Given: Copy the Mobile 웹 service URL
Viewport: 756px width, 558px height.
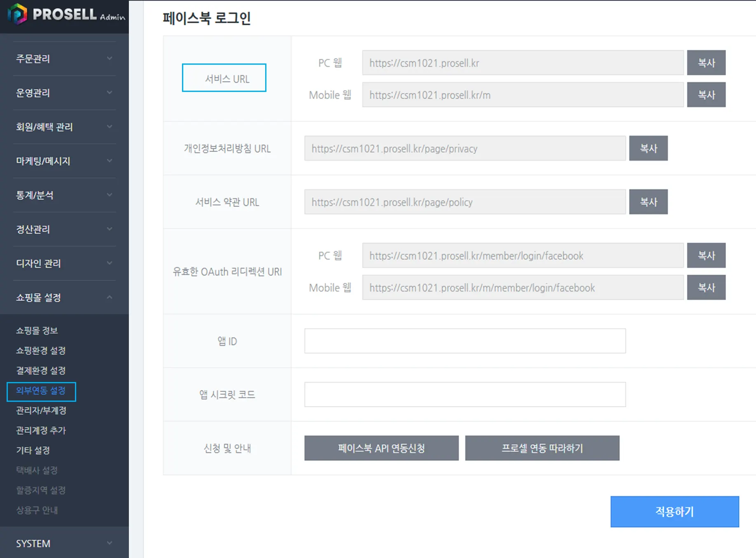Looking at the screenshot, I should (x=706, y=95).
